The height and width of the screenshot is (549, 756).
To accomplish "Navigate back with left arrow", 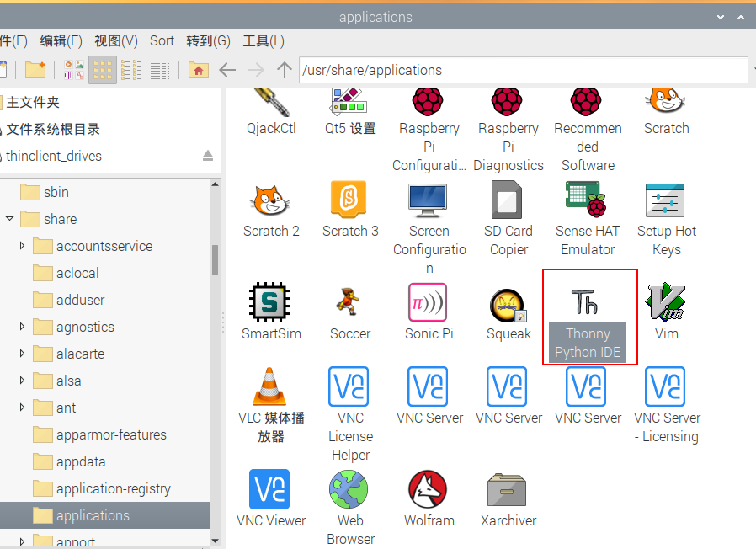I will click(227, 70).
